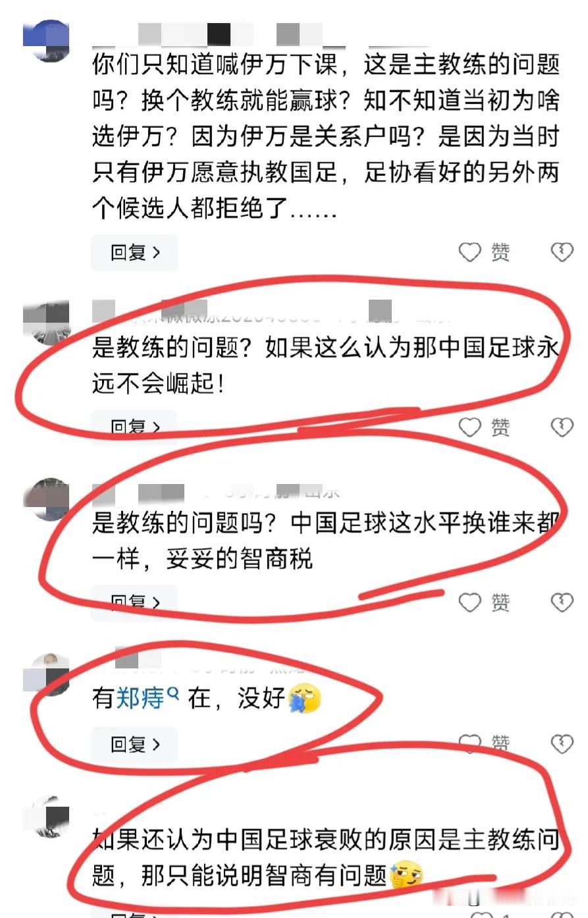Open the first commenter's avatar

click(x=47, y=41)
